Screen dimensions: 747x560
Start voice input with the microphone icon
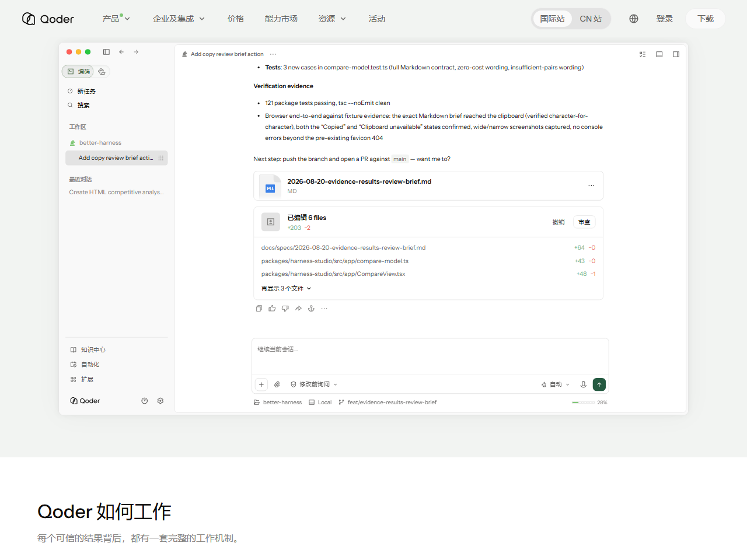tap(583, 384)
